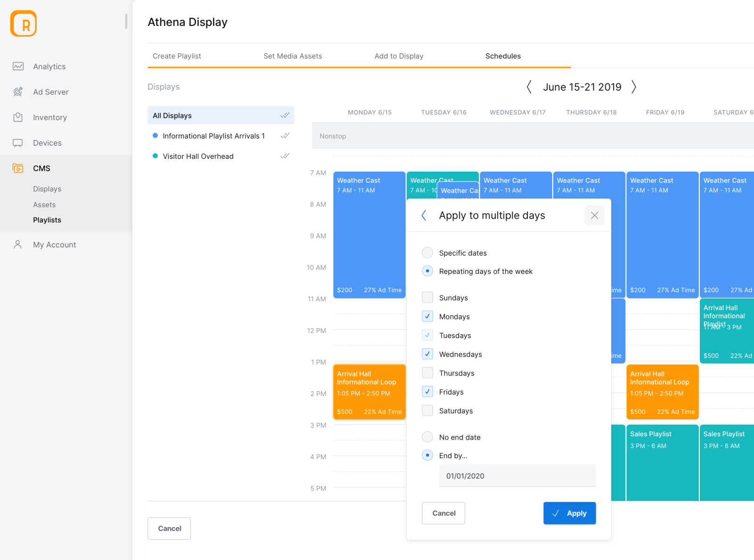This screenshot has height=560, width=754.
Task: Toggle the Tuesdays checkbox
Action: pos(427,335)
